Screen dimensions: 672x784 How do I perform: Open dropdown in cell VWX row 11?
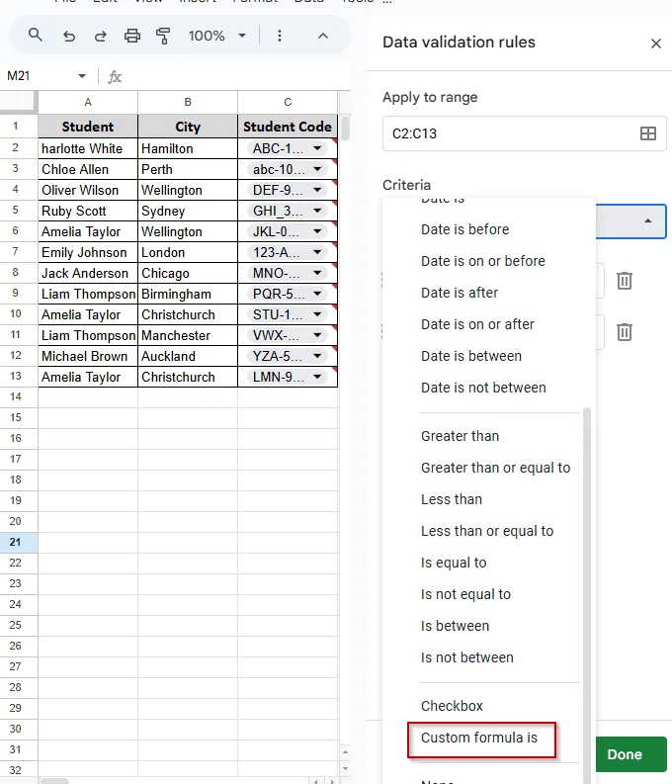(317, 335)
